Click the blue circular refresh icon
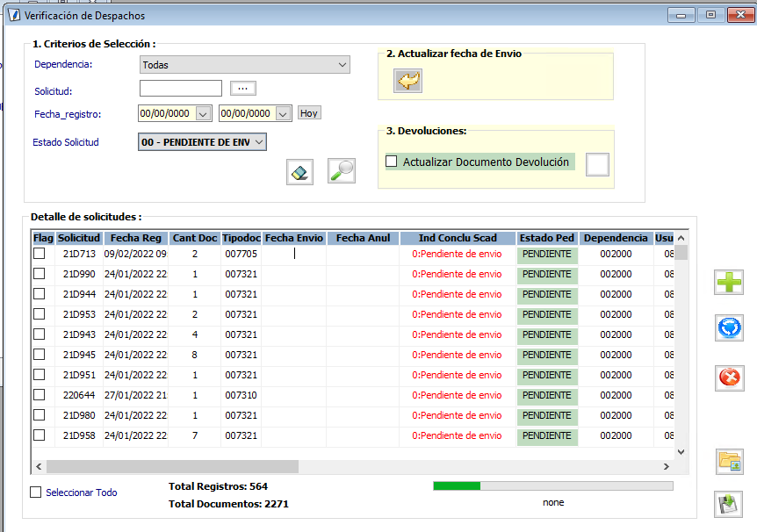757x532 pixels. pyautogui.click(x=729, y=327)
